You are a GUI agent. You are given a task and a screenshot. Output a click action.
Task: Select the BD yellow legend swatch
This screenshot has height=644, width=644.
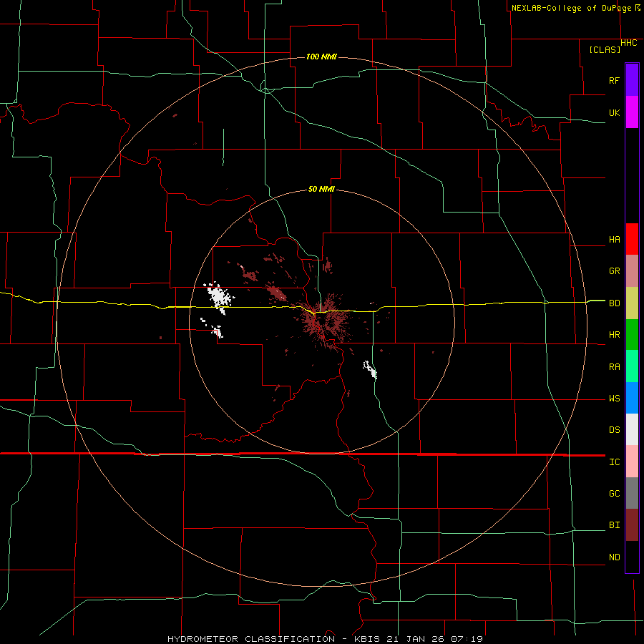click(632, 303)
